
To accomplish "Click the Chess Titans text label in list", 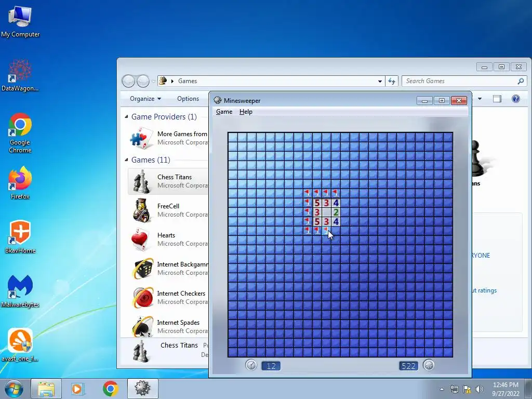I will (x=175, y=177).
